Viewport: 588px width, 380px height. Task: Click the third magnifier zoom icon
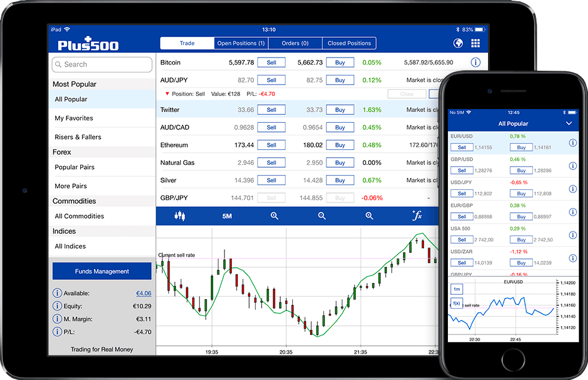[x=369, y=216]
